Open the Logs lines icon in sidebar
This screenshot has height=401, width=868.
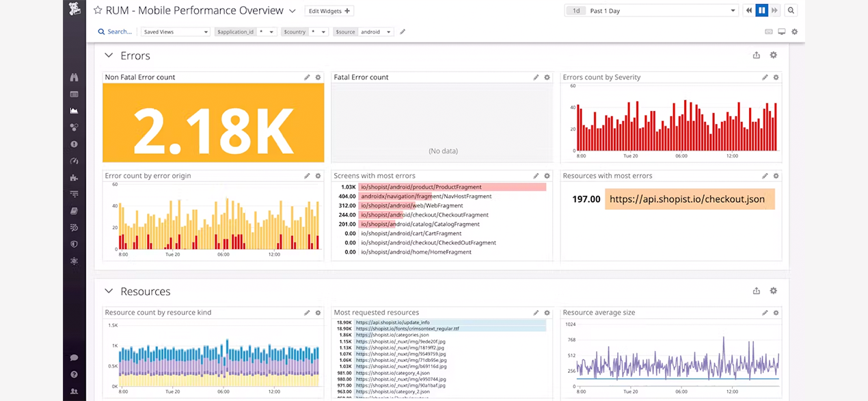(x=74, y=194)
